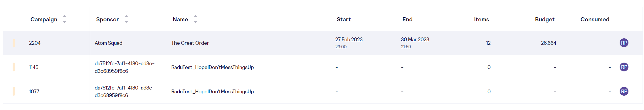Screen dimensions: 644x110
Task: Click yellow status marker on row 1077
Action: coord(14,92)
